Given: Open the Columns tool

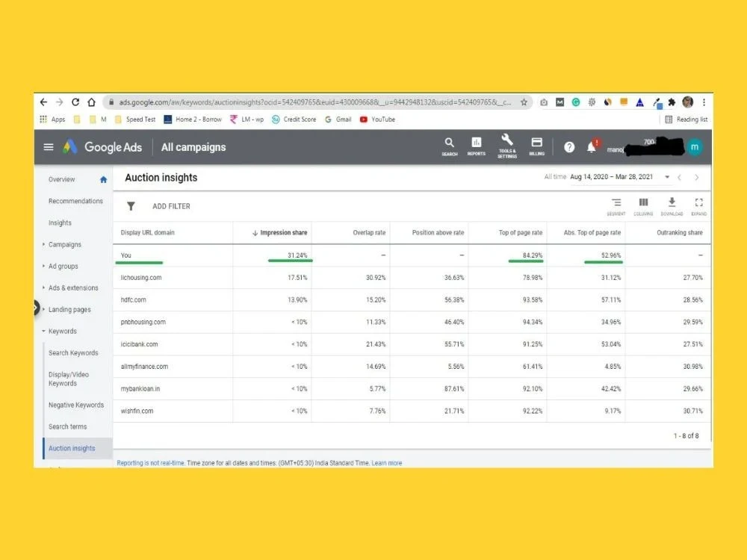Looking at the screenshot, I should pyautogui.click(x=643, y=207).
